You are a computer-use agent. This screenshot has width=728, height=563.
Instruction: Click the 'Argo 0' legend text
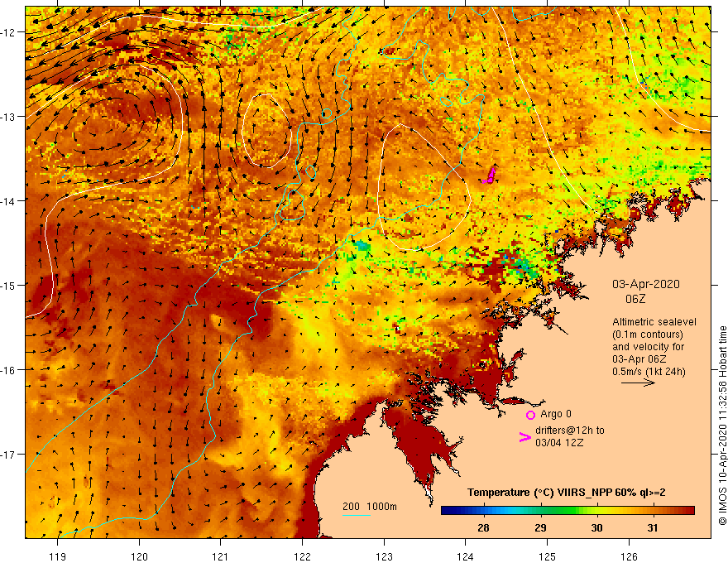click(x=556, y=414)
